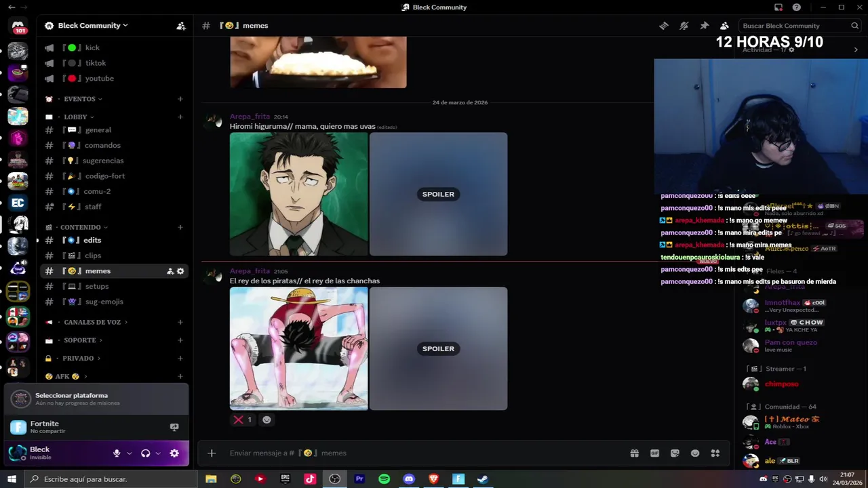Open the apps launcher icon in message bar
868x488 pixels.
click(715, 453)
